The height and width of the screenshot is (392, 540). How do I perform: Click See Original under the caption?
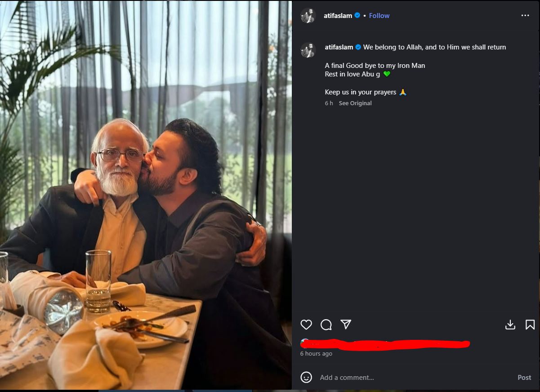[x=355, y=103]
